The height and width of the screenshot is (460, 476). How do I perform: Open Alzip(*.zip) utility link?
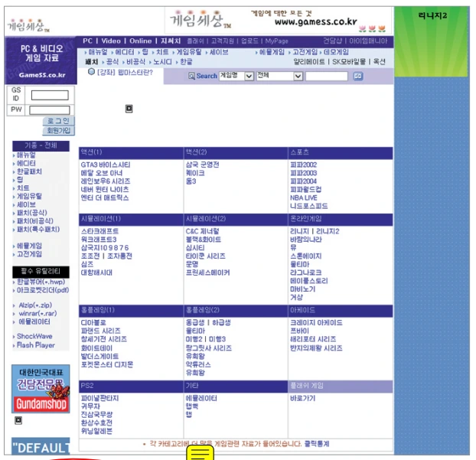click(x=35, y=305)
